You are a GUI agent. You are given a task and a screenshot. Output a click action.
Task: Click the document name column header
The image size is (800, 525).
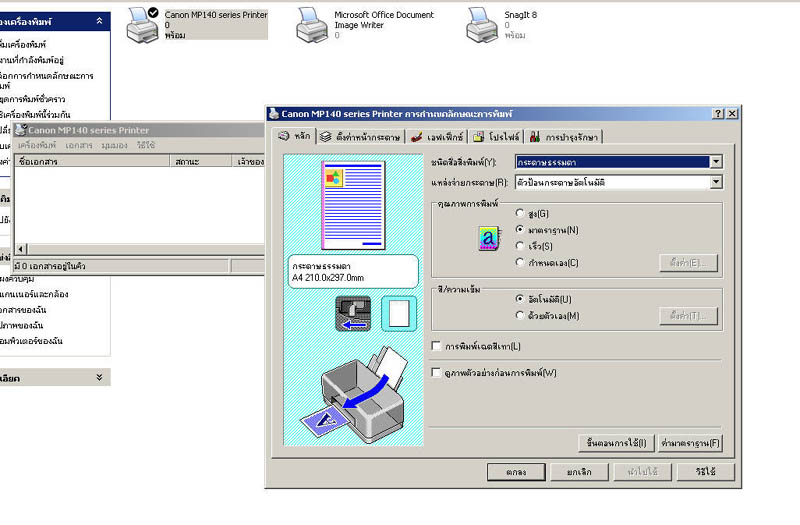click(92, 161)
